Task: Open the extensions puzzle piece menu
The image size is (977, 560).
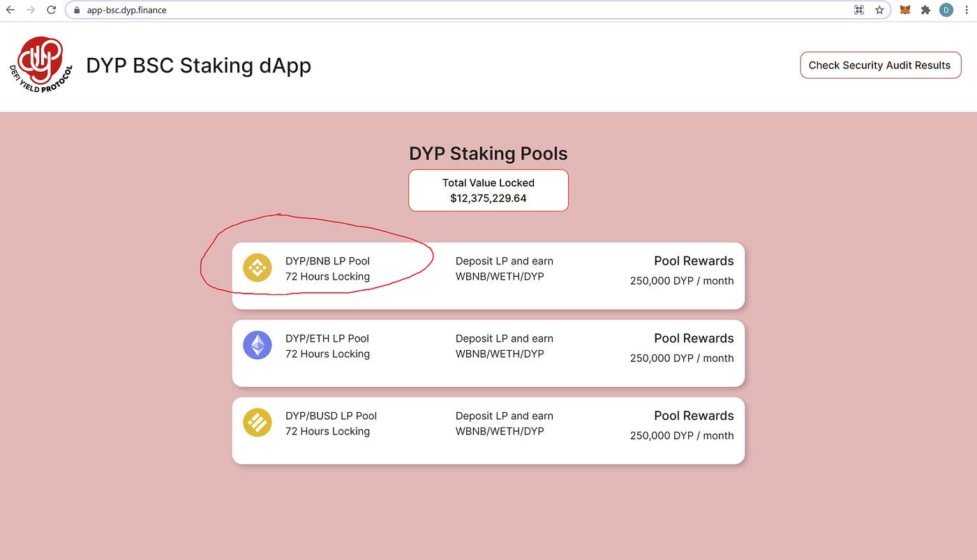Action: pyautogui.click(x=926, y=10)
